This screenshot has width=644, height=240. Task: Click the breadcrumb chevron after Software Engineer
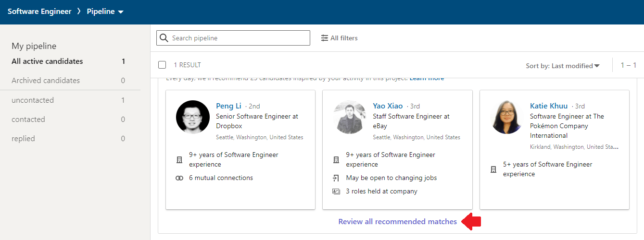[79, 12]
